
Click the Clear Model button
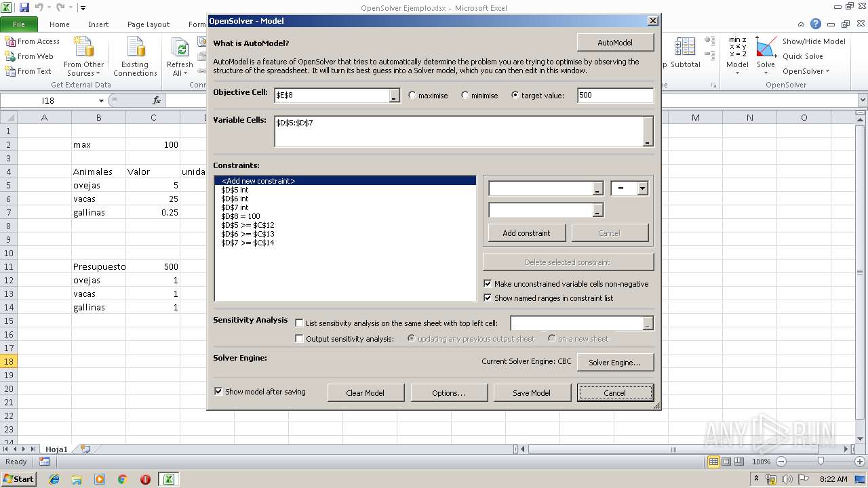pos(366,393)
